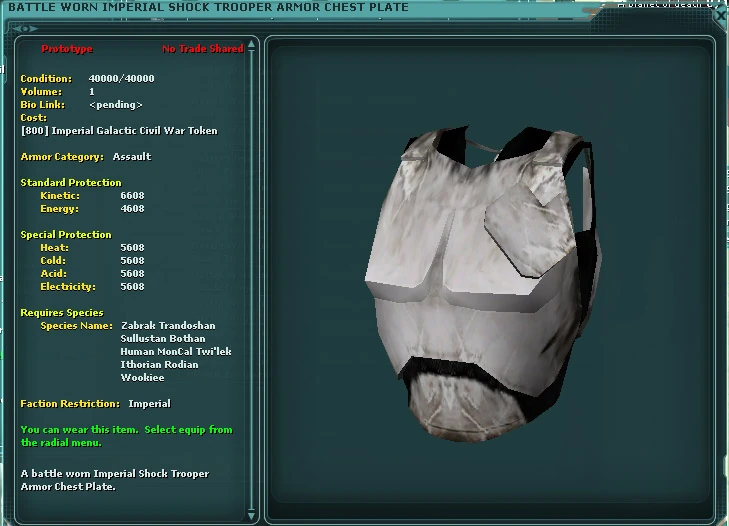Viewport: 729px width, 526px height.
Task: Click the '[800] Imperial Galactic Civil War Token' line
Action: click(119, 131)
